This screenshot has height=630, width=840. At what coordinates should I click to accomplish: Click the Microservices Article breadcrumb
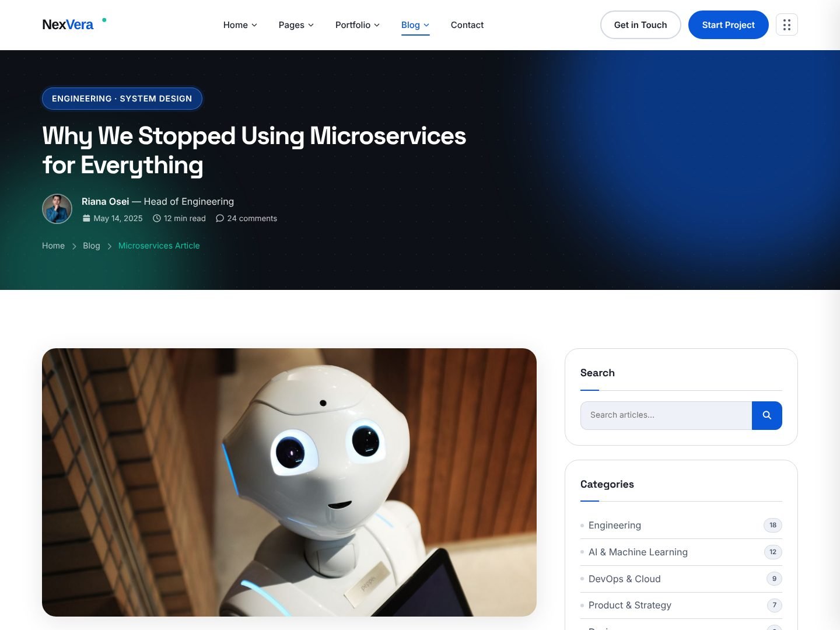tap(159, 246)
